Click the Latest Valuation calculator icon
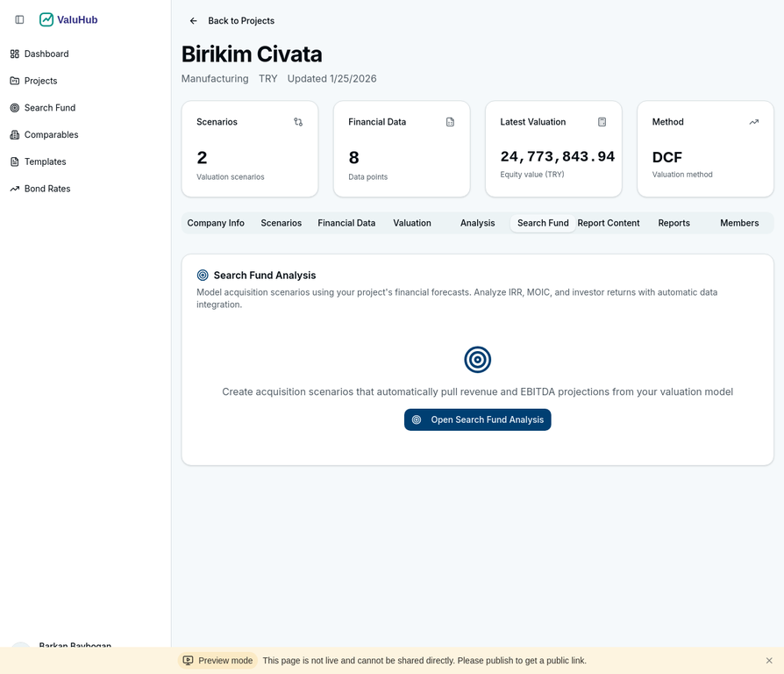Screen dimensions: 784x674 tap(602, 122)
